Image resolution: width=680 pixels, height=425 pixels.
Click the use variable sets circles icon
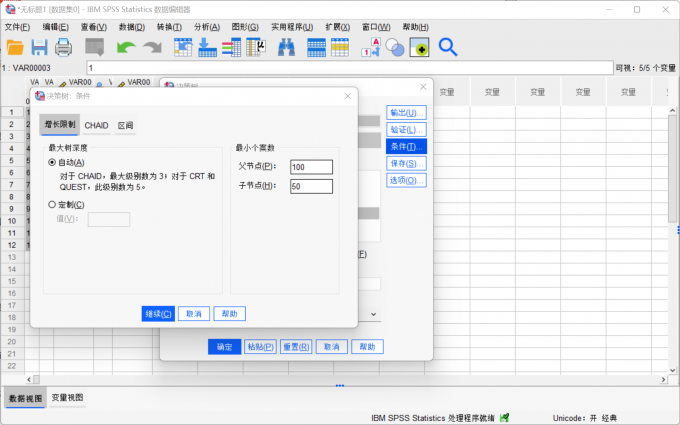point(395,47)
